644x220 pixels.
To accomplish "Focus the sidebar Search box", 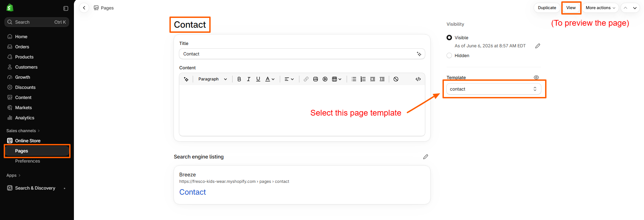I will tap(37, 22).
